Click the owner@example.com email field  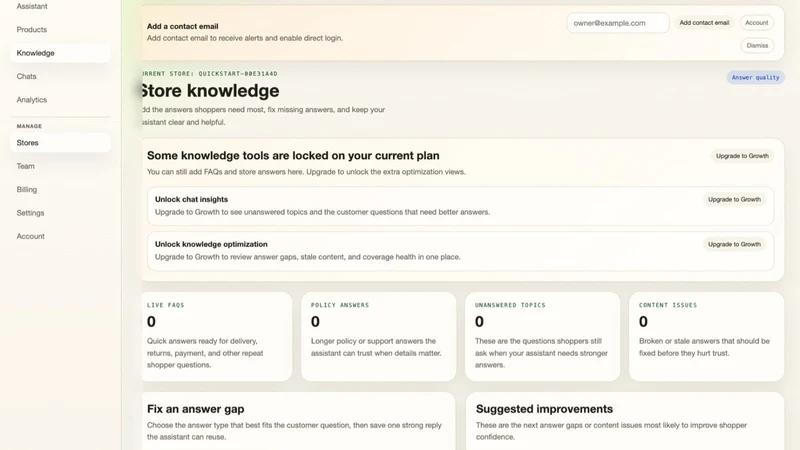click(x=618, y=23)
